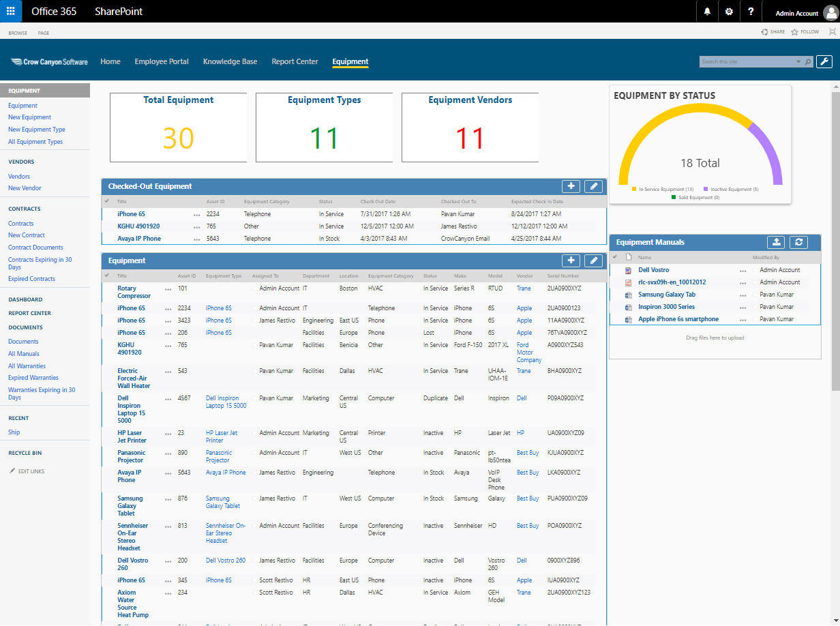The image size is (840, 626).
Task: Sort by the document type icon column
Action: [628, 257]
